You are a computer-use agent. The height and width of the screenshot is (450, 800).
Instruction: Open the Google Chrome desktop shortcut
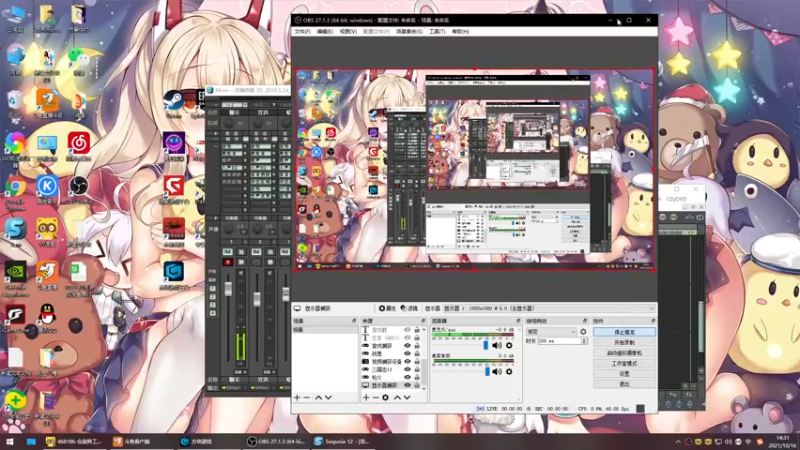[15, 188]
